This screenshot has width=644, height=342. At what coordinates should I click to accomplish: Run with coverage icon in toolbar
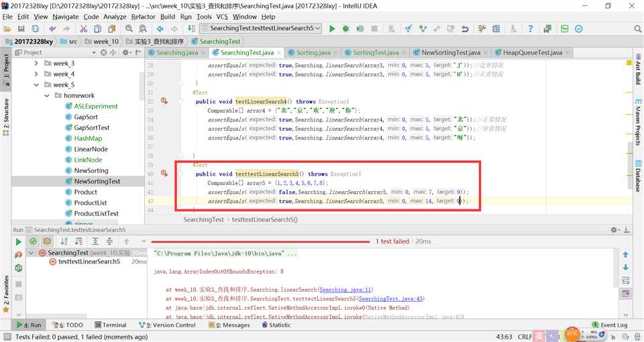pyautogui.click(x=360, y=29)
